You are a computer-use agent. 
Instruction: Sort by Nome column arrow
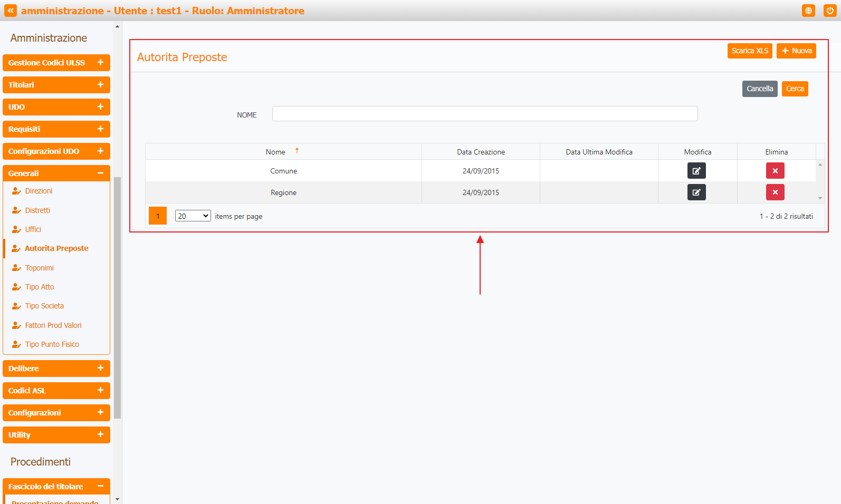[x=297, y=151]
